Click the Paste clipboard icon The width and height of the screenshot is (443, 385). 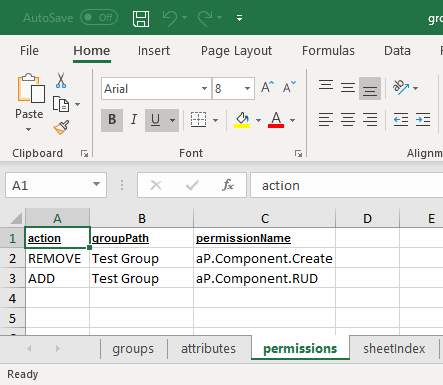tap(31, 88)
